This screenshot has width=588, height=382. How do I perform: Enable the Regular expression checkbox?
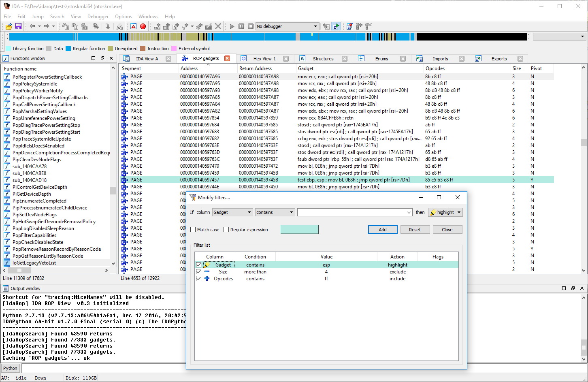click(x=226, y=230)
